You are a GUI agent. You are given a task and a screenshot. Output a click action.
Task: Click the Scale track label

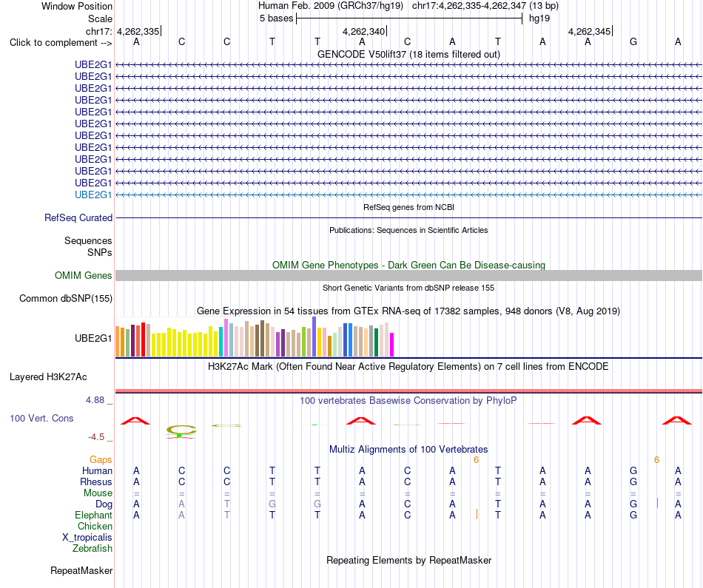pos(100,18)
